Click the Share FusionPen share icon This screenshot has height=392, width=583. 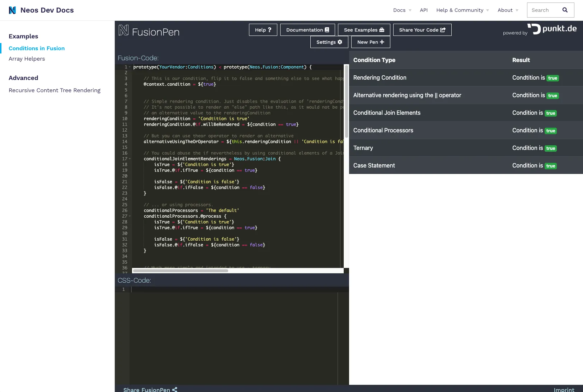coord(175,389)
